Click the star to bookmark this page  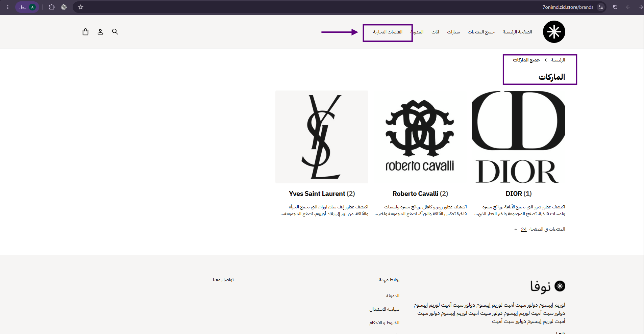point(81,7)
